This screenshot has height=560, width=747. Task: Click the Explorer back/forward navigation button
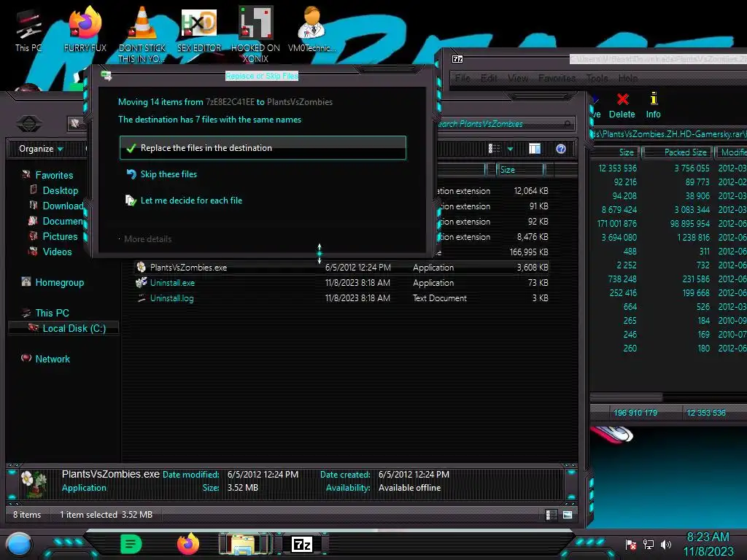28,124
